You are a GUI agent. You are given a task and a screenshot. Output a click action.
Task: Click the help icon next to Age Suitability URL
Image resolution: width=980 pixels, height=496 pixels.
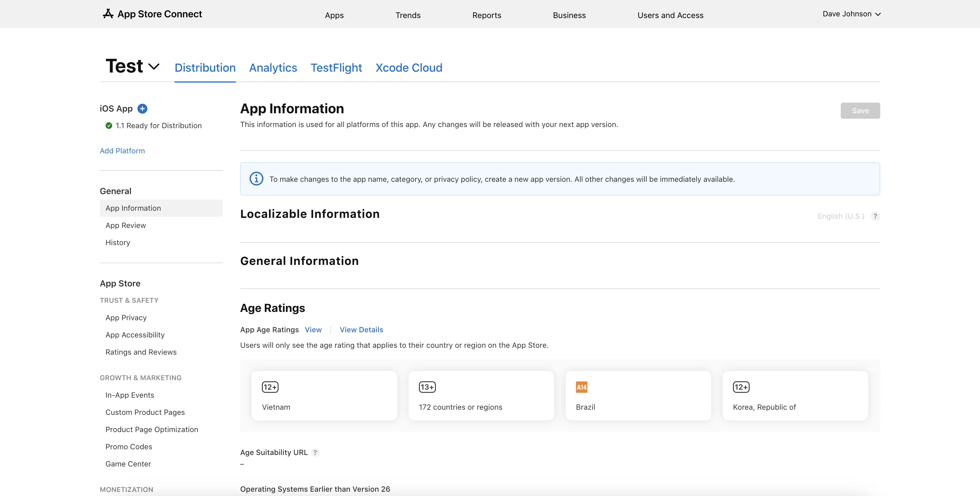(x=315, y=452)
